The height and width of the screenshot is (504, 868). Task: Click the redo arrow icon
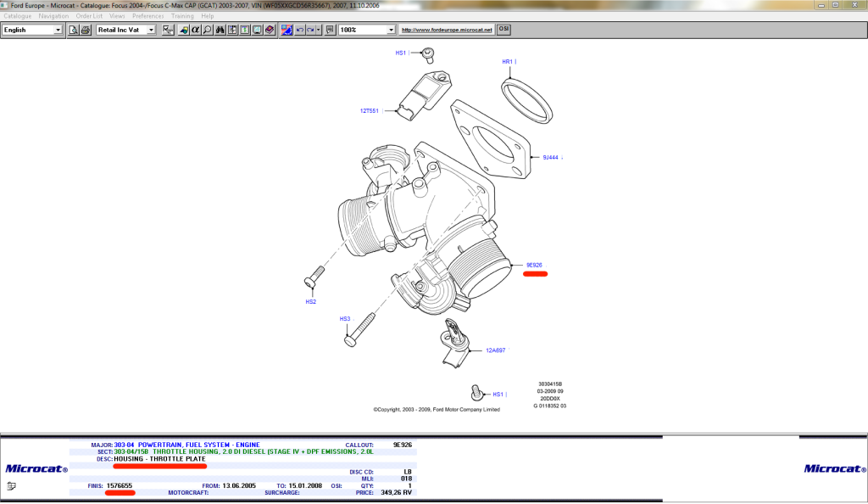click(x=312, y=30)
